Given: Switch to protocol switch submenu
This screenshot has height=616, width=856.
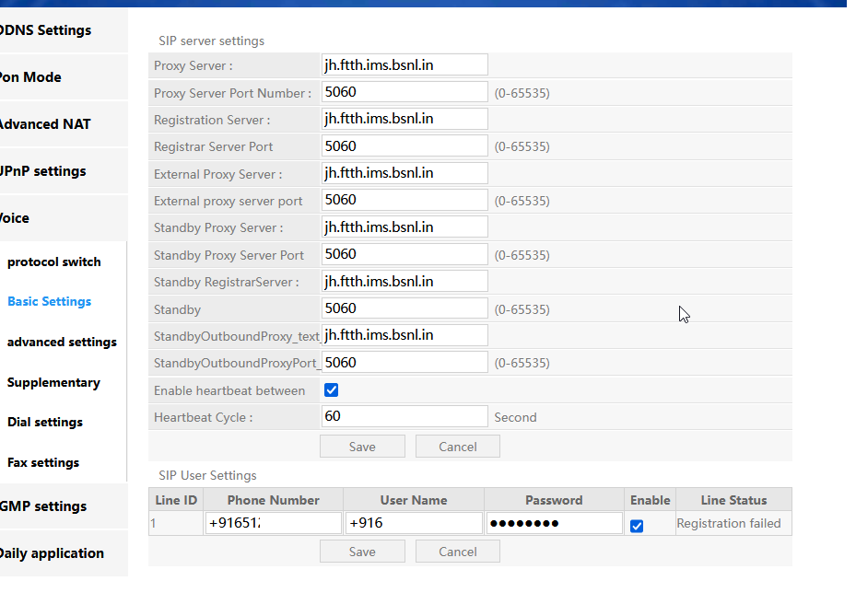Looking at the screenshot, I should click(54, 262).
